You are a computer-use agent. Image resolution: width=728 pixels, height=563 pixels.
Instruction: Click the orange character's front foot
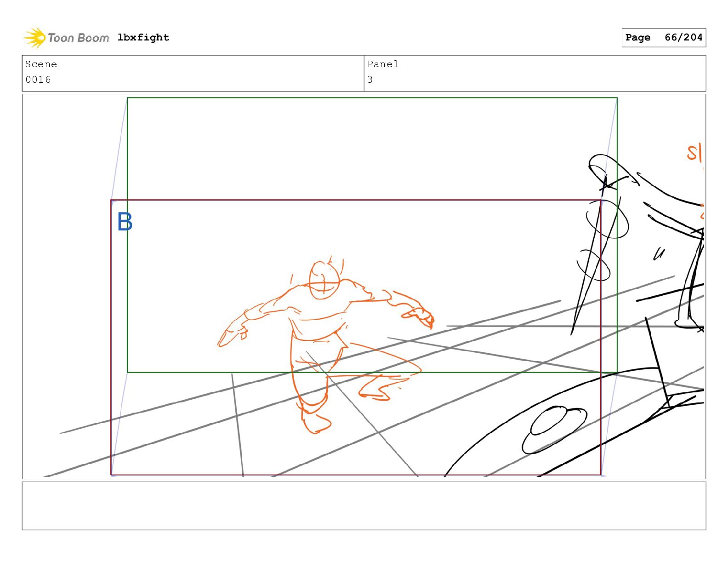(x=315, y=422)
